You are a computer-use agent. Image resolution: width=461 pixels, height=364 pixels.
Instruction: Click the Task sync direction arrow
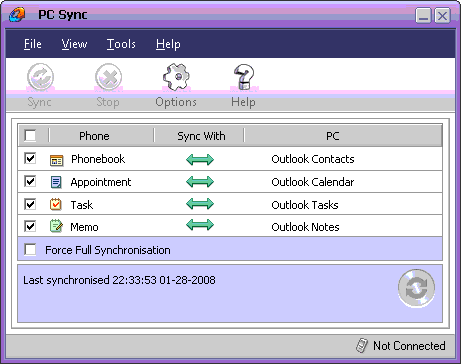pyautogui.click(x=200, y=203)
